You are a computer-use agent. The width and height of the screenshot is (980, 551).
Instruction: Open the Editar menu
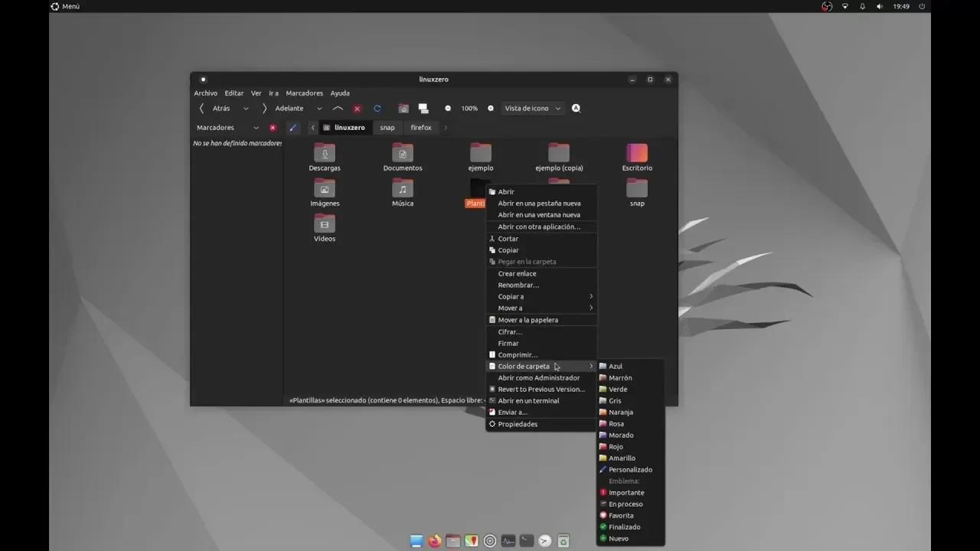pos(234,93)
